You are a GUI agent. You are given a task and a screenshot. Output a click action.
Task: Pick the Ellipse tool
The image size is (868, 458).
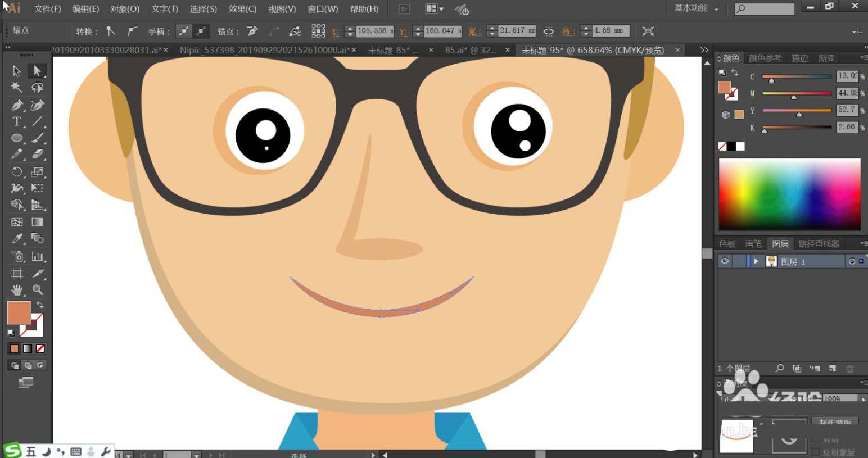tap(17, 138)
